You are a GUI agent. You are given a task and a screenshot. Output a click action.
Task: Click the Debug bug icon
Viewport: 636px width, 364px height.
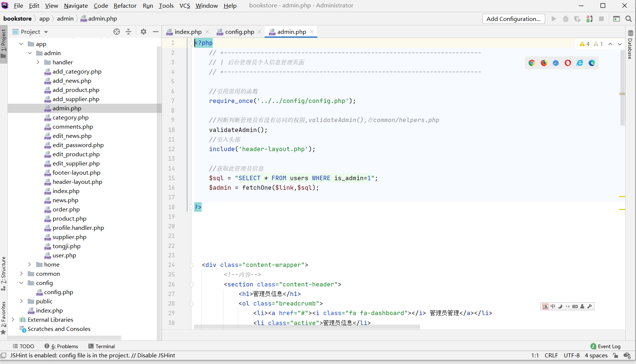coord(566,19)
